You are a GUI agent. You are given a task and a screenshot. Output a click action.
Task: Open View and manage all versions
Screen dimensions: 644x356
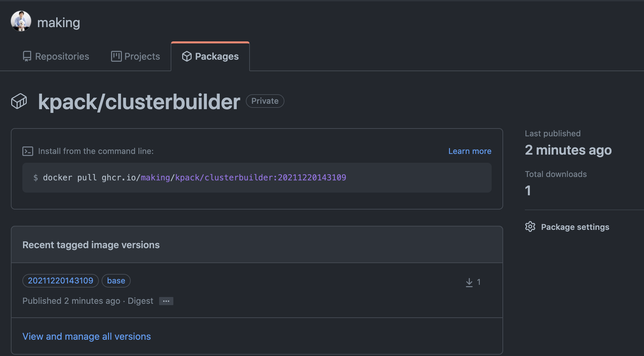(87, 336)
